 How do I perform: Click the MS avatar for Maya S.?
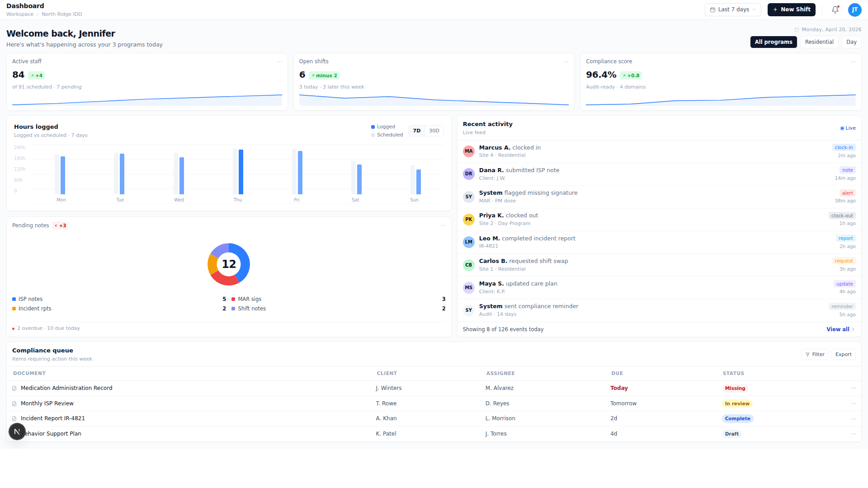coord(469,287)
